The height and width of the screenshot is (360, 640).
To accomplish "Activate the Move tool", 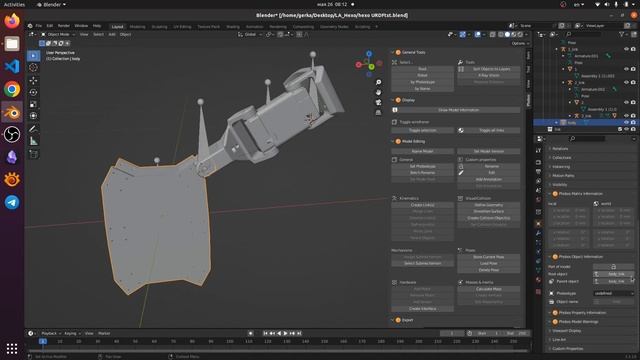I will click(x=33, y=80).
